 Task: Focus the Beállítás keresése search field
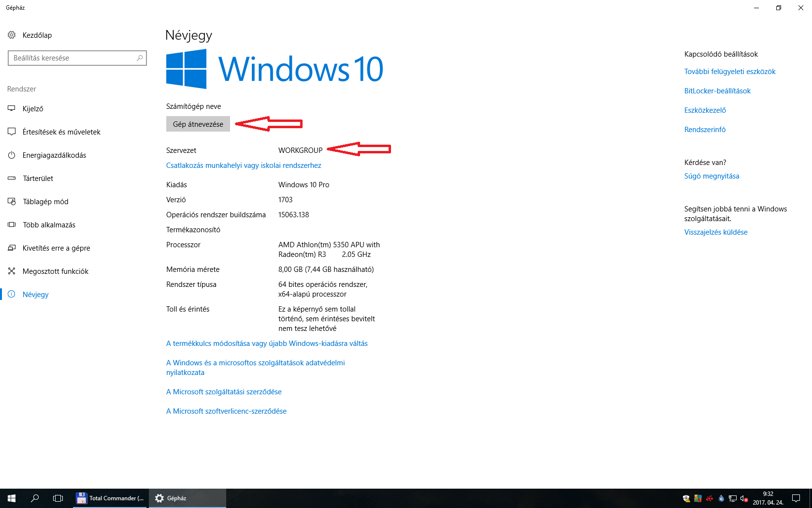click(x=77, y=58)
